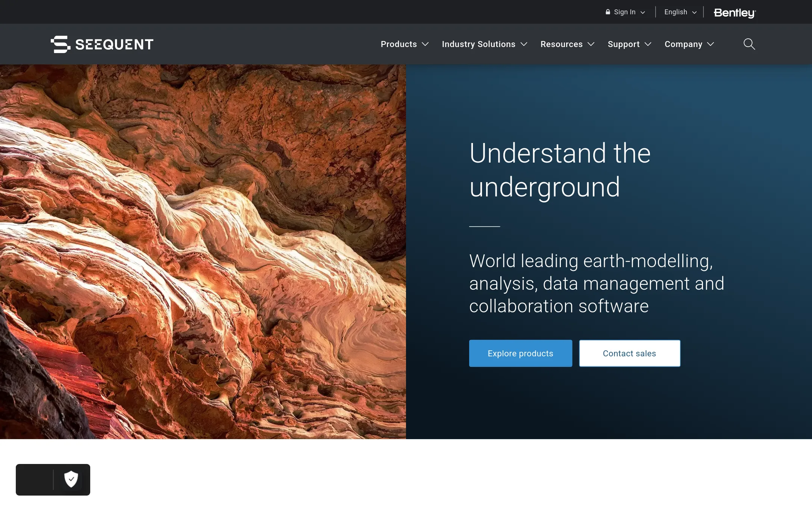
Task: Click the canyon rock hero image
Action: (203, 252)
